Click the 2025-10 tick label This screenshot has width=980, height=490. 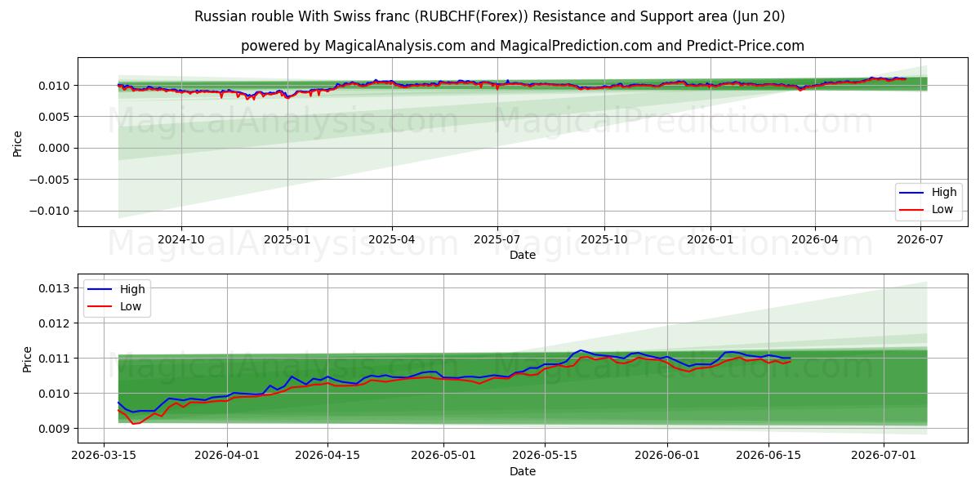click(604, 239)
